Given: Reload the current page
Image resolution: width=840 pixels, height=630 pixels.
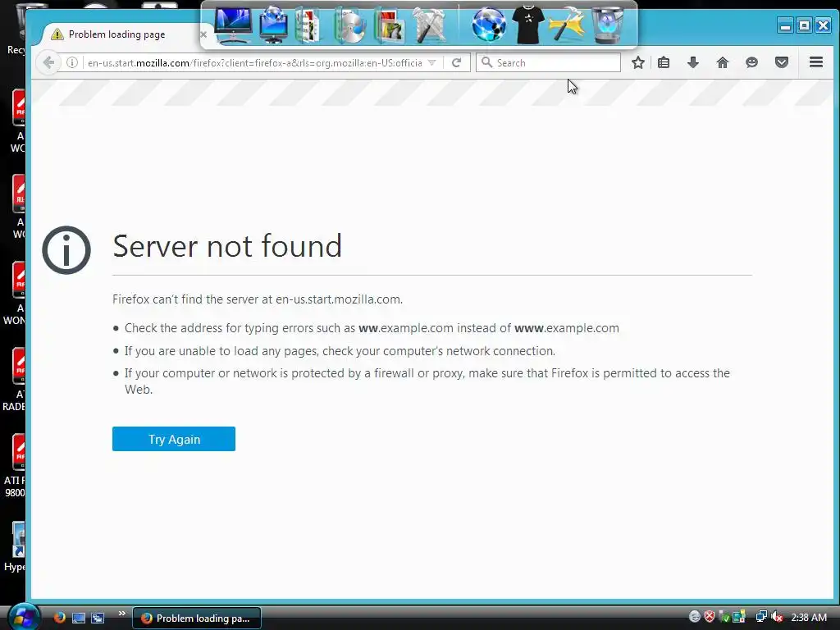Looking at the screenshot, I should (456, 62).
